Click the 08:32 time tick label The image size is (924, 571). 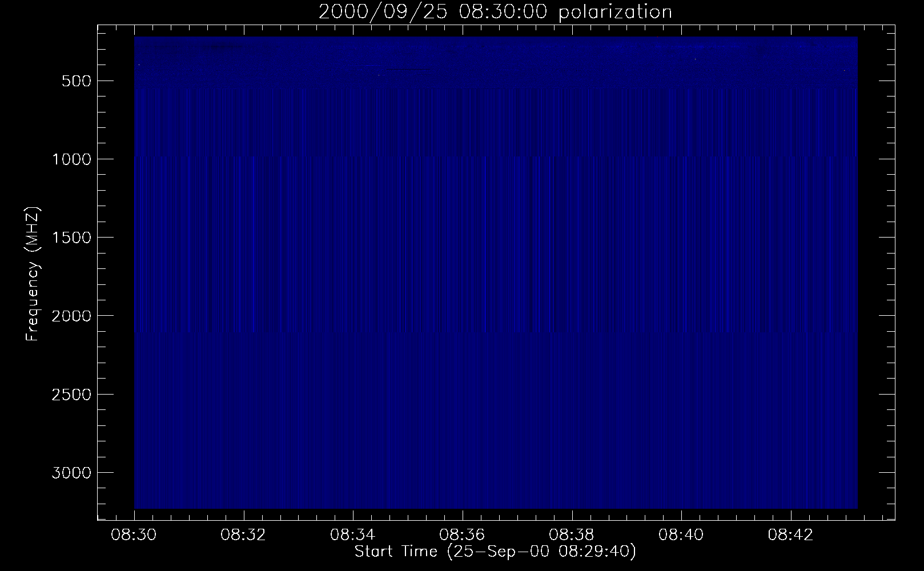pos(244,536)
